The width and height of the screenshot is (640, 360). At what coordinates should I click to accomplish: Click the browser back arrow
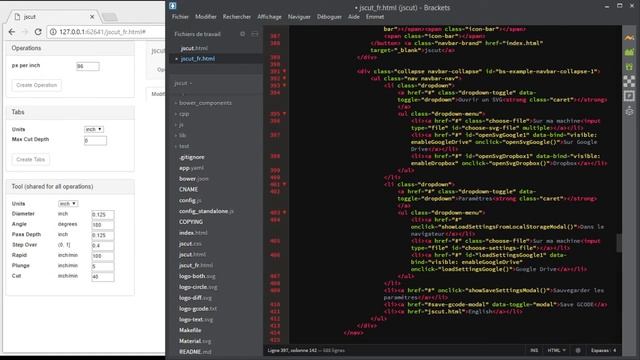coord(12,32)
